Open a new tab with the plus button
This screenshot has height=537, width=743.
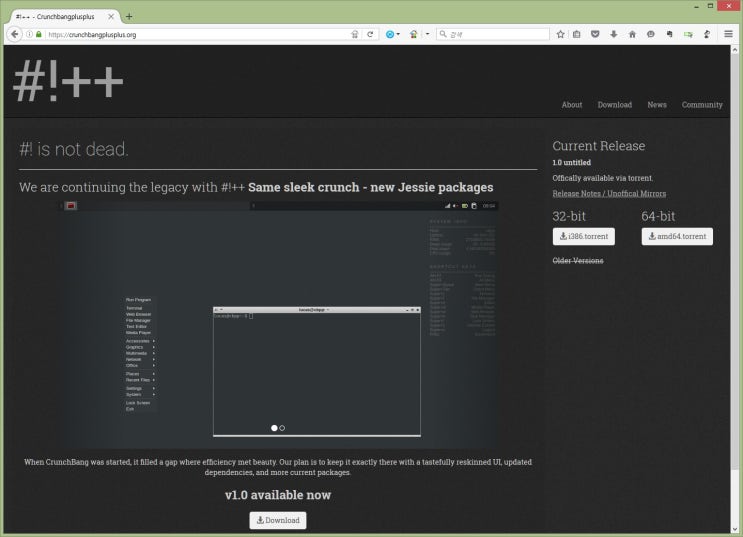pyautogui.click(x=129, y=16)
